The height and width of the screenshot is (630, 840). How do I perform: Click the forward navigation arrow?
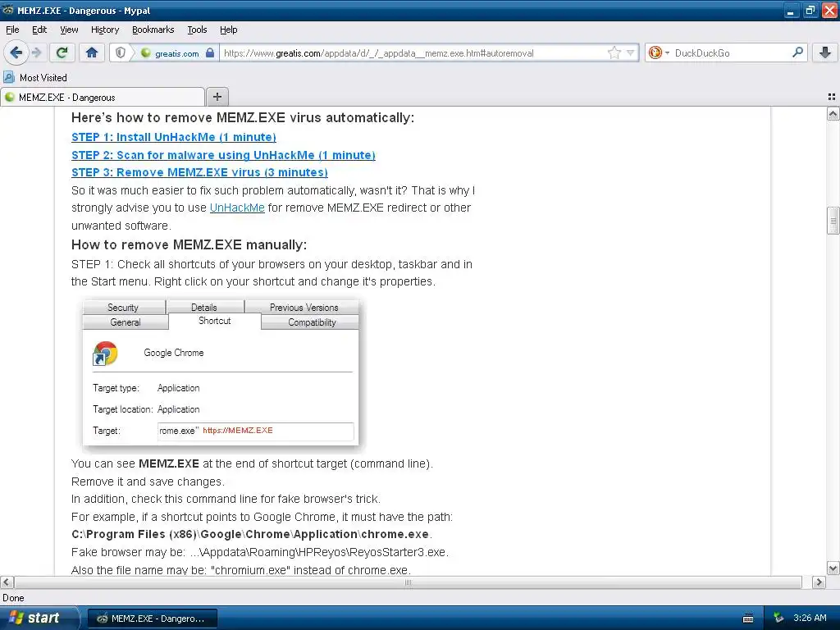point(37,52)
